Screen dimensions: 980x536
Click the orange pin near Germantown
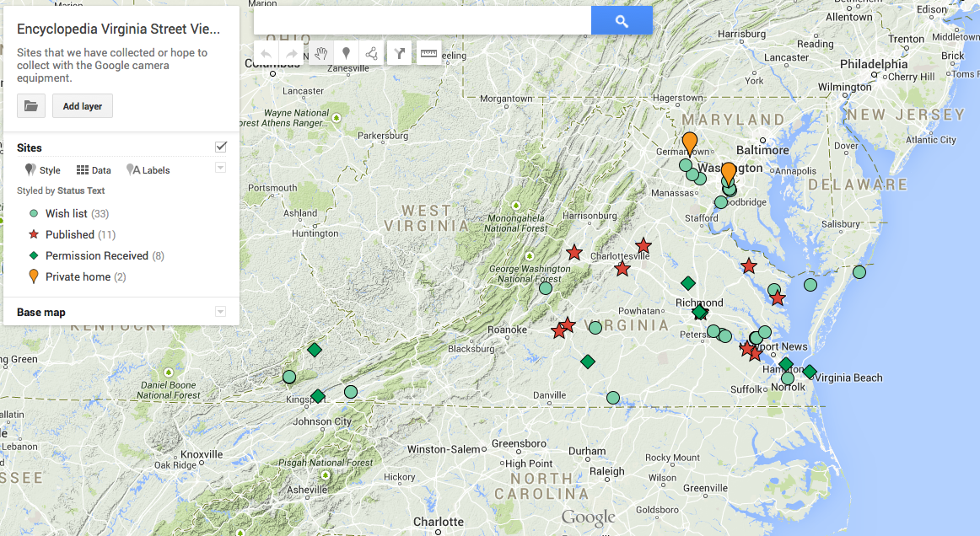689,142
